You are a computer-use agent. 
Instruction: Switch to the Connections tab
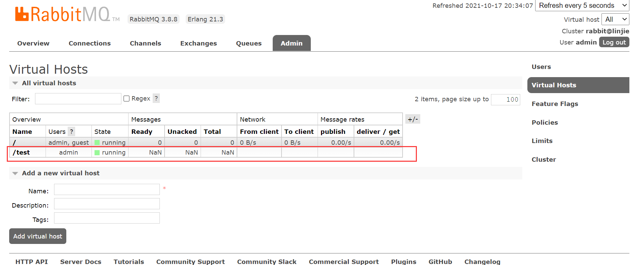(x=90, y=43)
